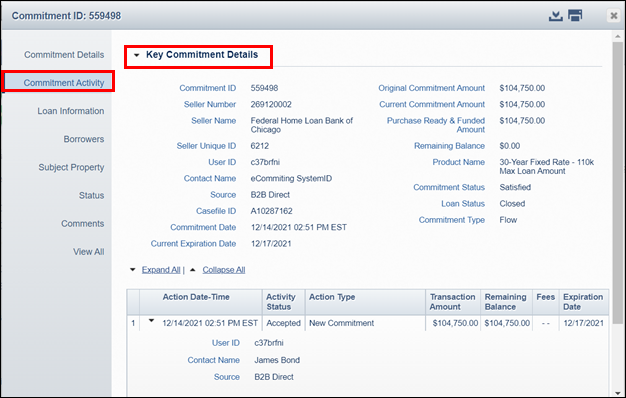Click Commitment Status Satisfied value
The image size is (626, 398).
pos(515,187)
